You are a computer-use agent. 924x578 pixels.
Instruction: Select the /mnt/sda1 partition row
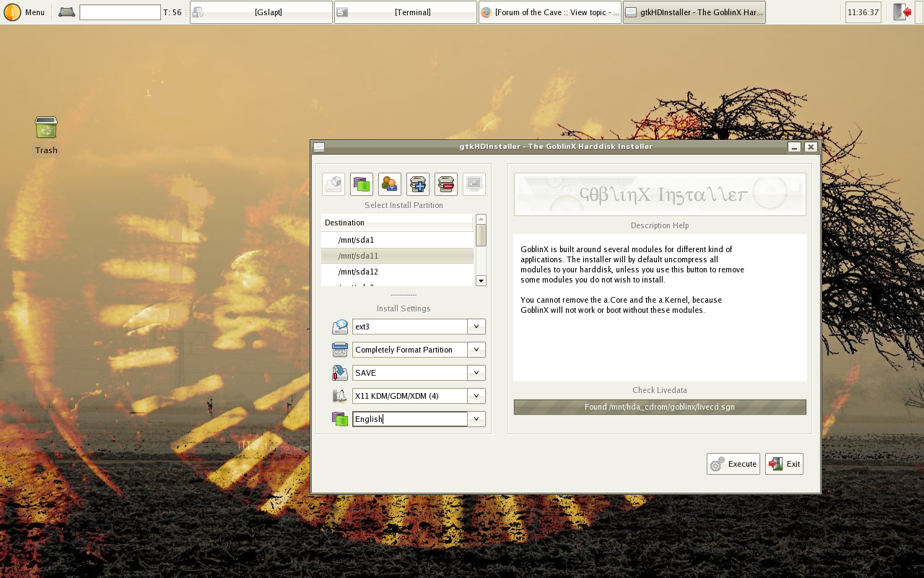tap(398, 240)
